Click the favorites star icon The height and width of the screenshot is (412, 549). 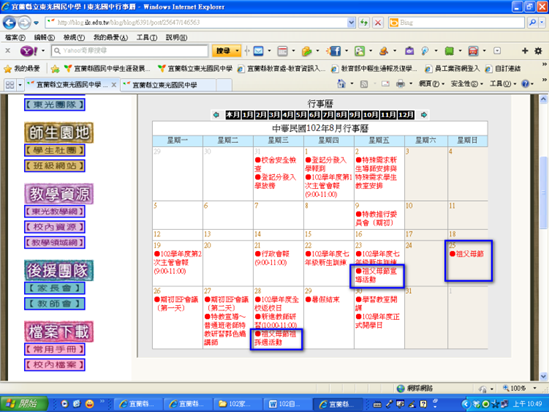tap(8, 69)
